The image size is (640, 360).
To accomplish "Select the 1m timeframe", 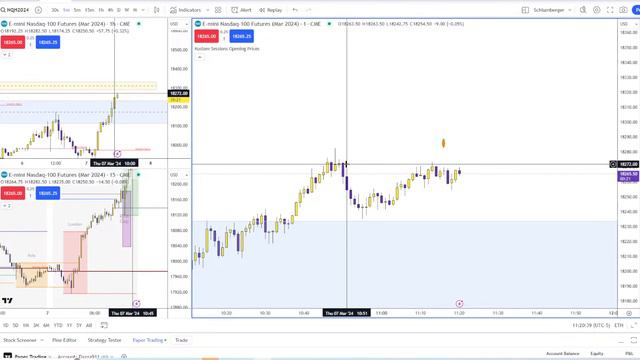I will click(66, 10).
